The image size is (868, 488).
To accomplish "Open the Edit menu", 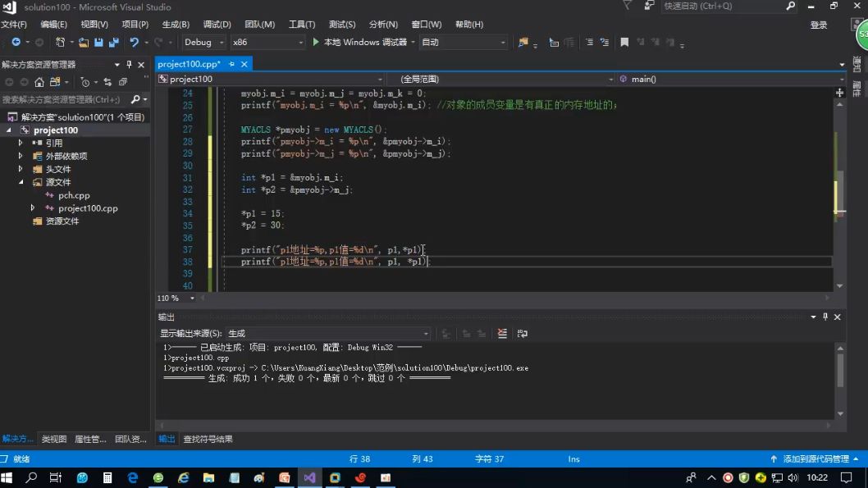I will tap(53, 25).
